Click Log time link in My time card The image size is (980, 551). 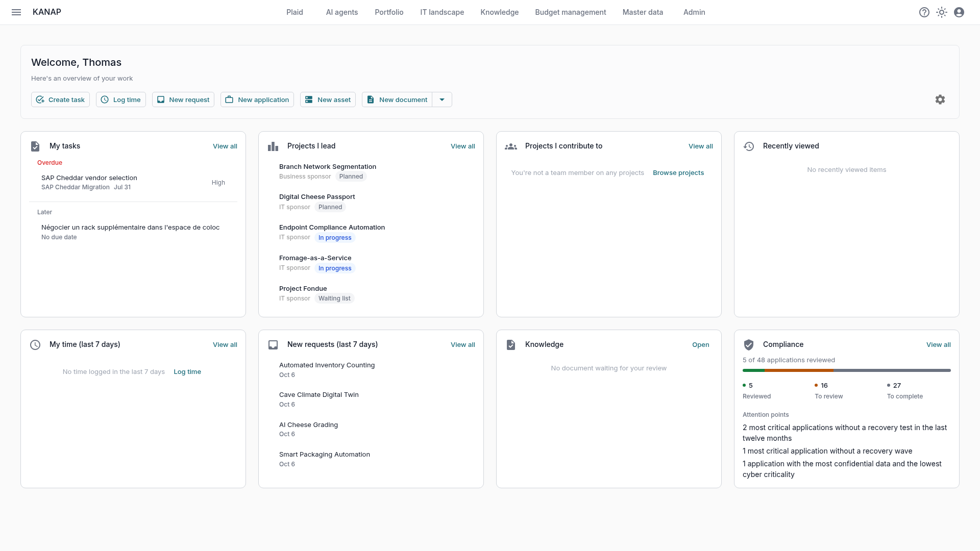click(x=187, y=372)
